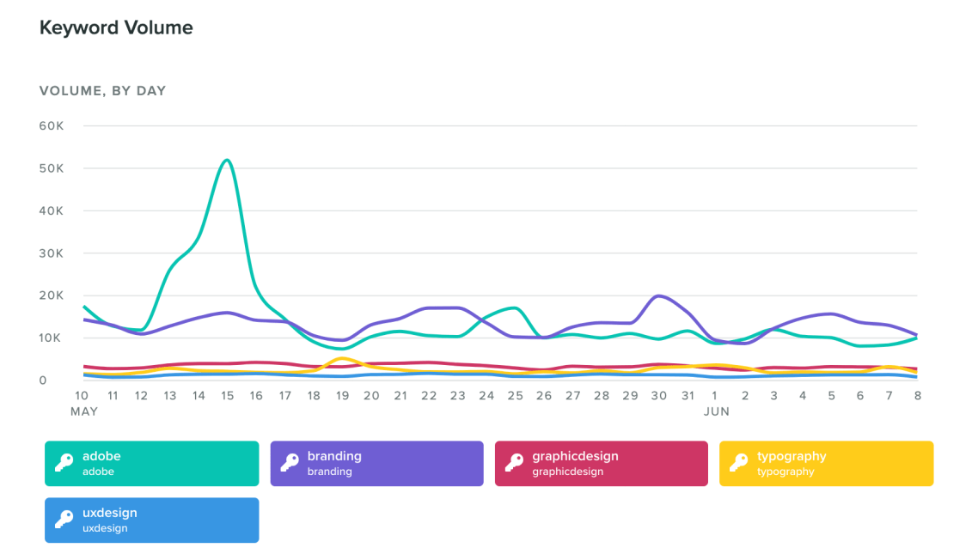Click the purple branding peak on May 30
The width and height of the screenshot is (978, 560).
click(659, 295)
